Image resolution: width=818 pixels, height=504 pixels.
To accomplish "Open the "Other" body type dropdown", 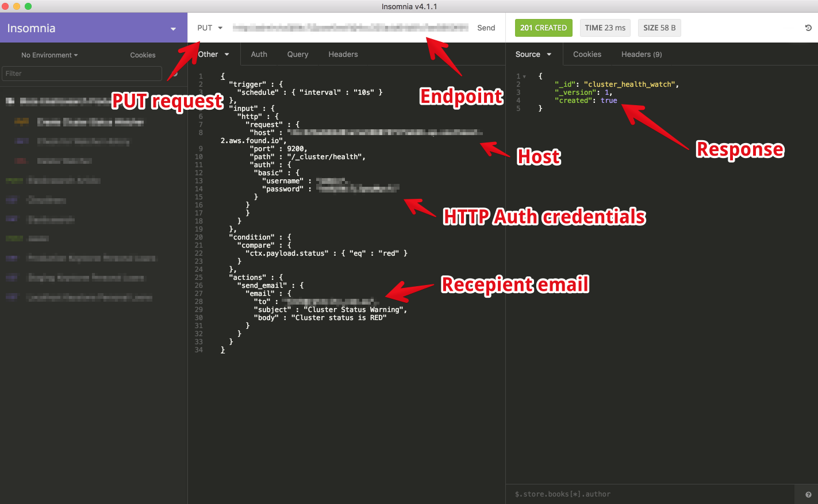I will coord(213,54).
